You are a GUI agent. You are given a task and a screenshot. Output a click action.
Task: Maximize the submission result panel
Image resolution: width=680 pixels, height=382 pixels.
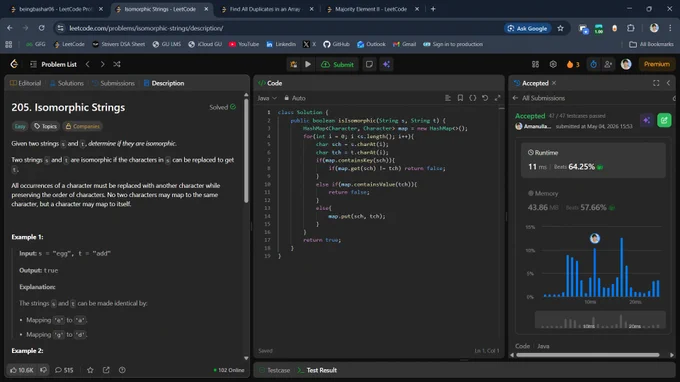tap(656, 83)
